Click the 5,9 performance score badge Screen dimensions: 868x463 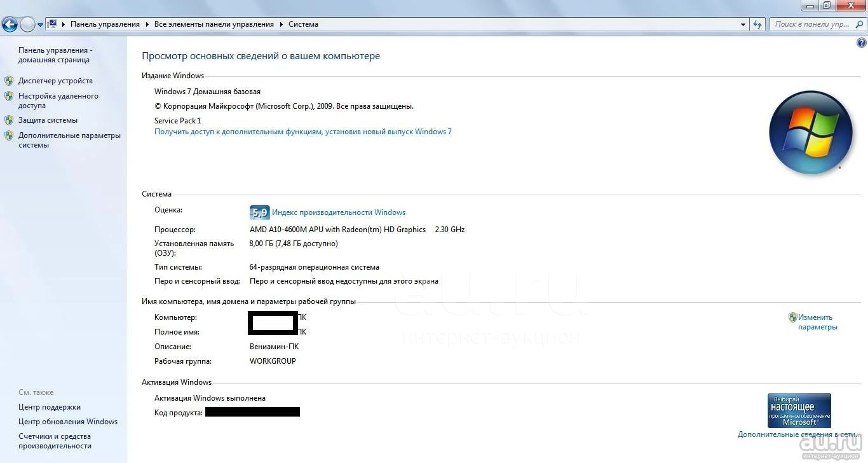(260, 212)
